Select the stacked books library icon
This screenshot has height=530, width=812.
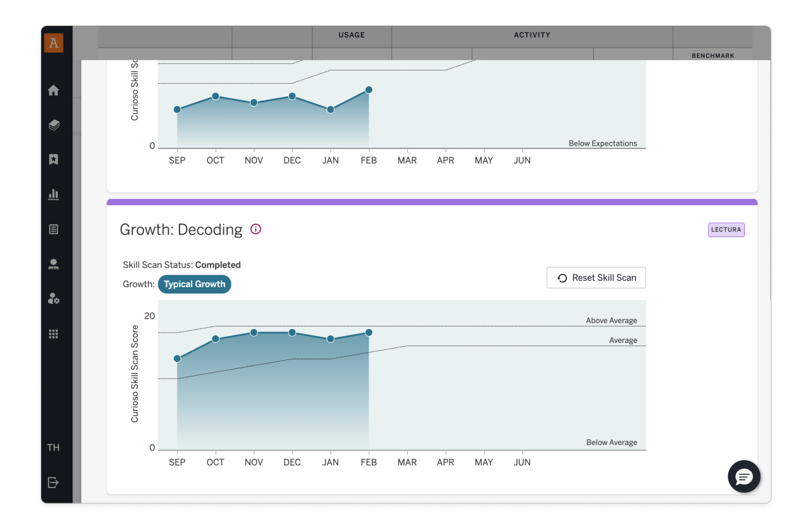[x=54, y=125]
